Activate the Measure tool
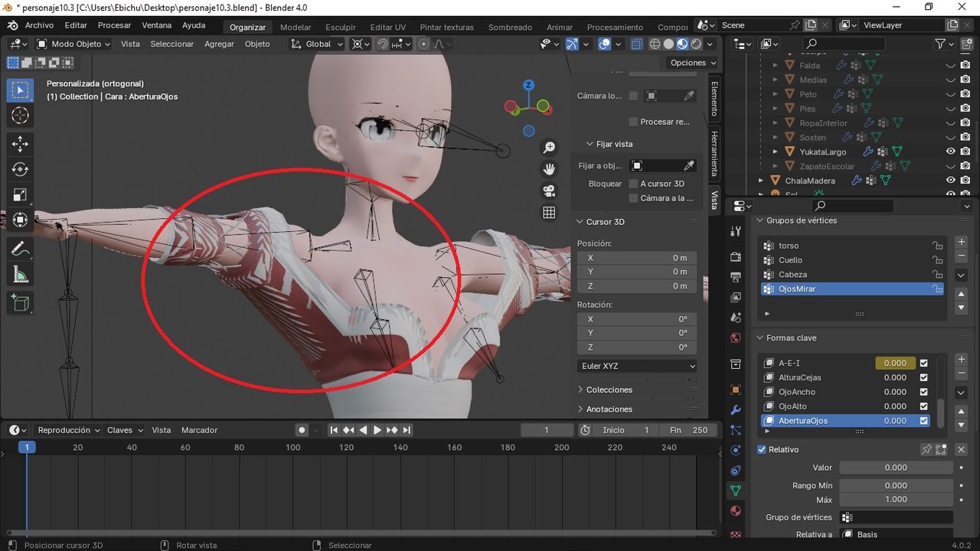 click(x=20, y=272)
